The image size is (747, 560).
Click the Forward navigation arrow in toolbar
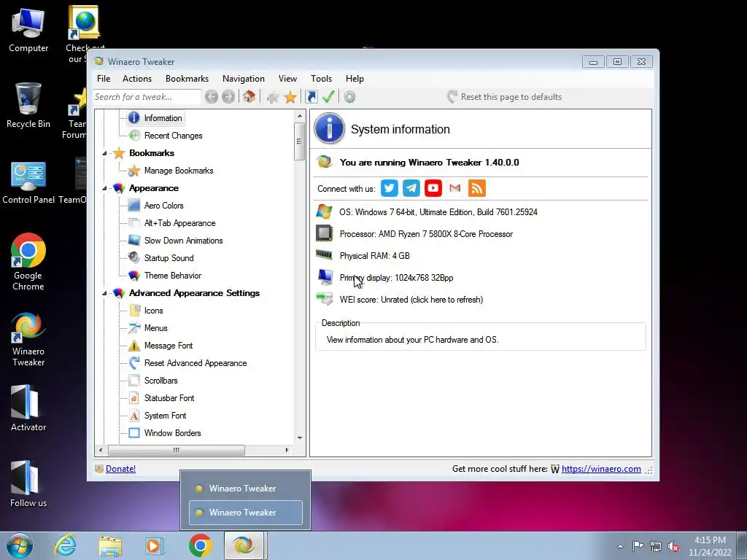(228, 97)
